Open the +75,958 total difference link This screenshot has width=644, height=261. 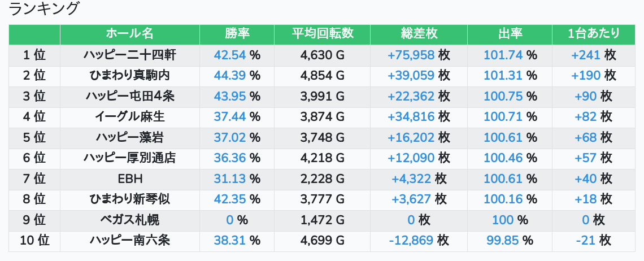coord(411,55)
